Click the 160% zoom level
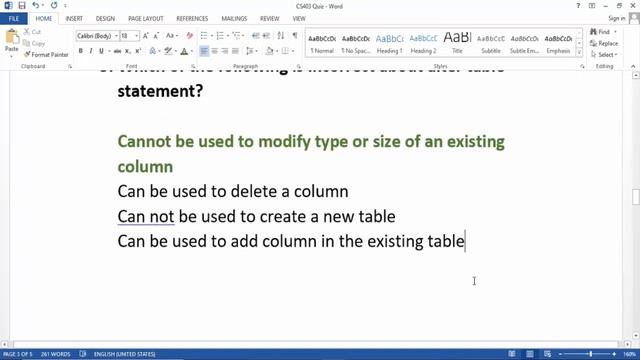 click(x=629, y=354)
